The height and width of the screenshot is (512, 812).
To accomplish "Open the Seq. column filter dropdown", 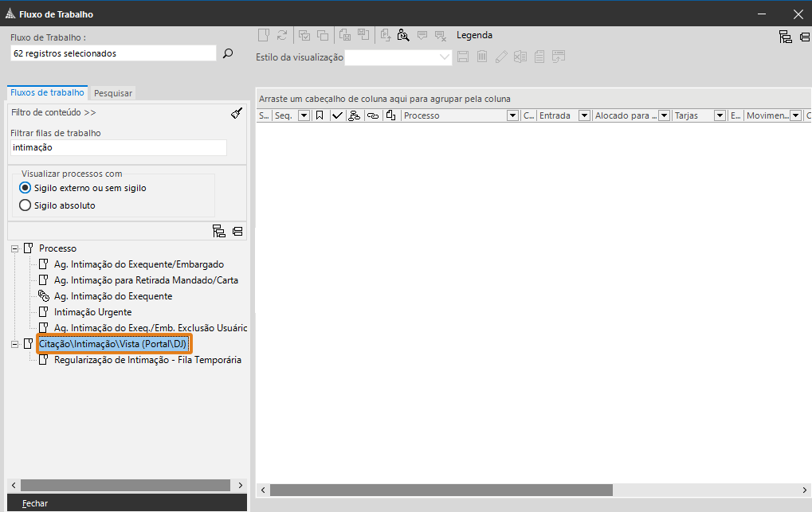I will coord(304,115).
